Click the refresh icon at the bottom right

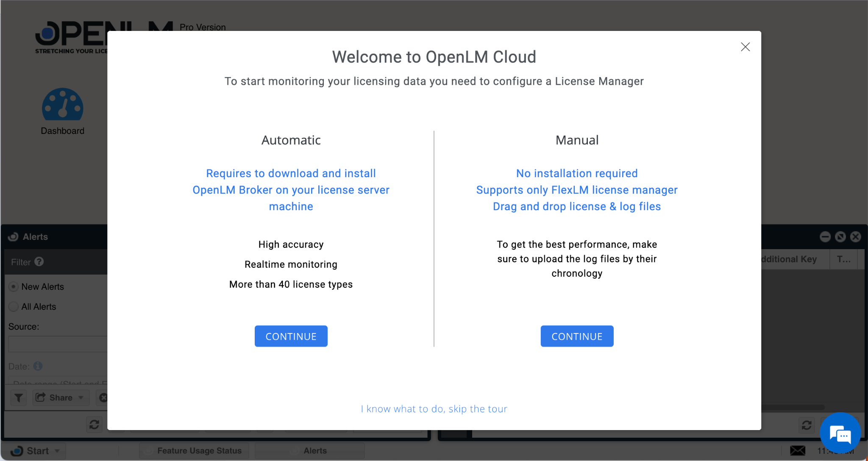pos(807,425)
